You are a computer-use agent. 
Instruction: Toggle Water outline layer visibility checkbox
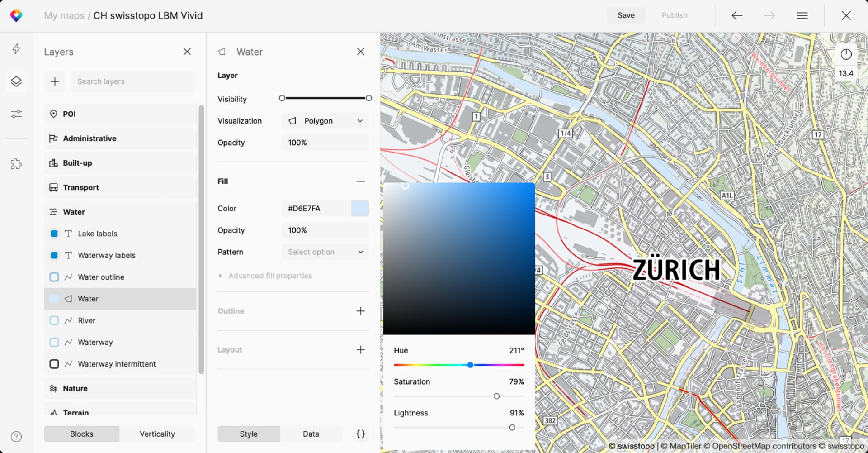pyautogui.click(x=54, y=277)
